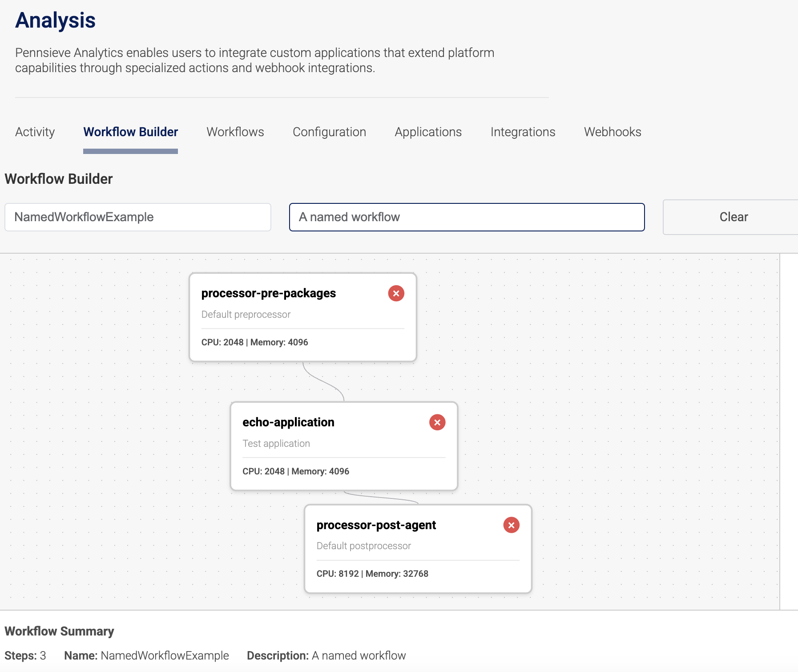The width and height of the screenshot is (798, 672).
Task: Open the Workflows tab
Action: click(235, 132)
